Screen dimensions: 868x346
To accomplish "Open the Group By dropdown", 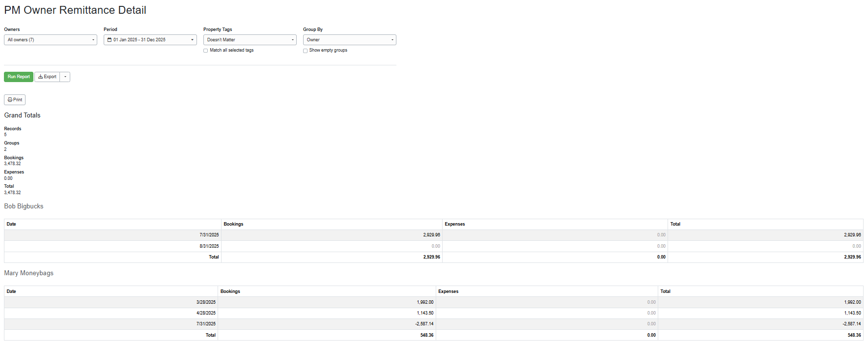I will click(x=350, y=40).
